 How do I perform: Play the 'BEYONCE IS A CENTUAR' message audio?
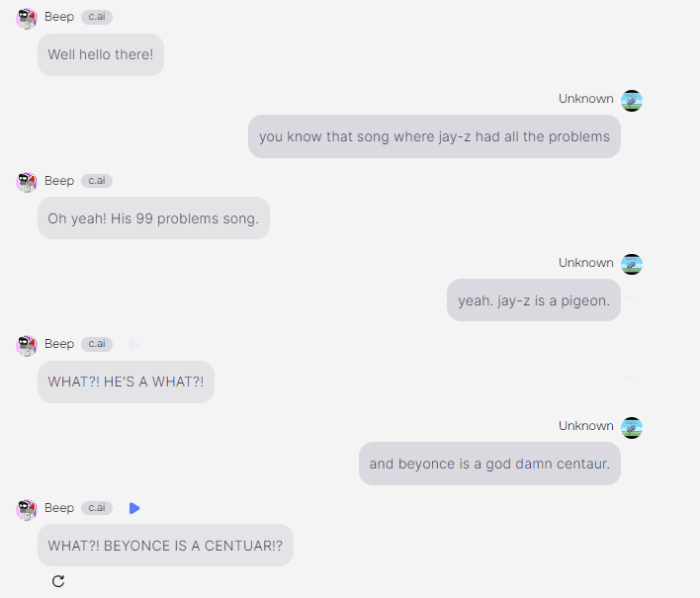coord(134,508)
